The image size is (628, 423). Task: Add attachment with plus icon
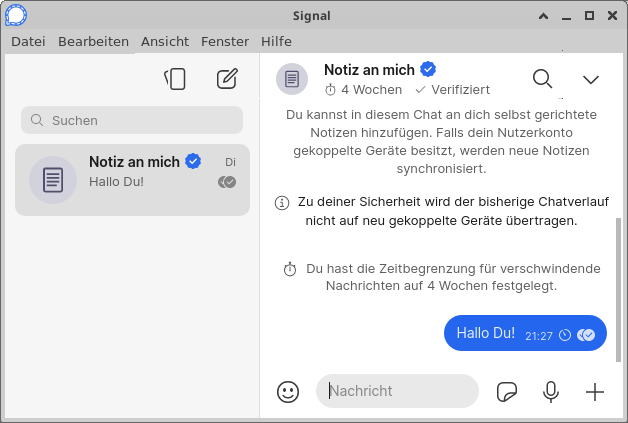(595, 392)
